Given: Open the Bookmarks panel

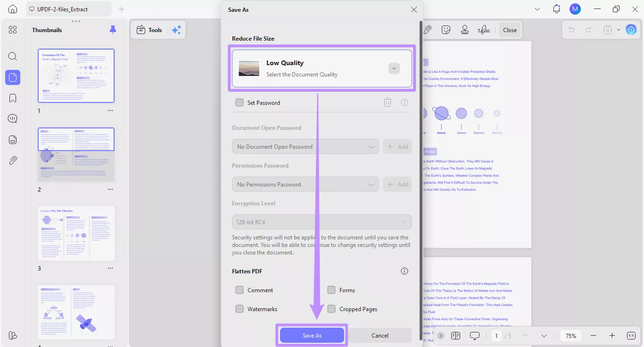Looking at the screenshot, I should pyautogui.click(x=13, y=98).
